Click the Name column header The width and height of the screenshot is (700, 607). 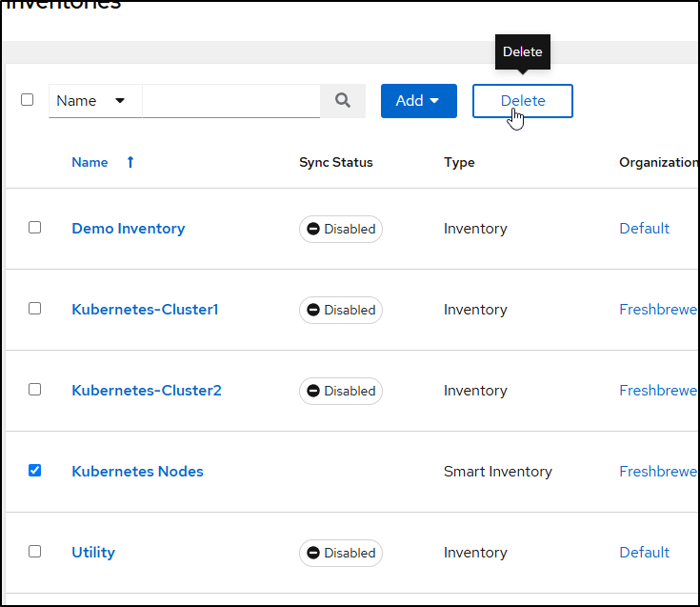pos(90,162)
